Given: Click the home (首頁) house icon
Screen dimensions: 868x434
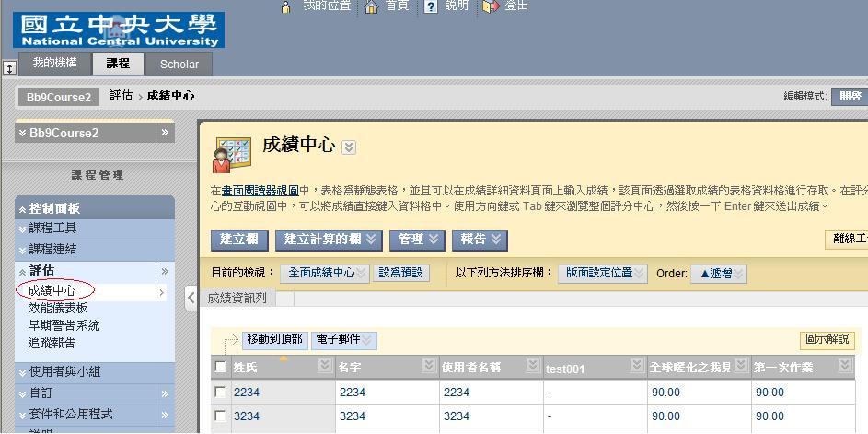Looking at the screenshot, I should pyautogui.click(x=372, y=6).
